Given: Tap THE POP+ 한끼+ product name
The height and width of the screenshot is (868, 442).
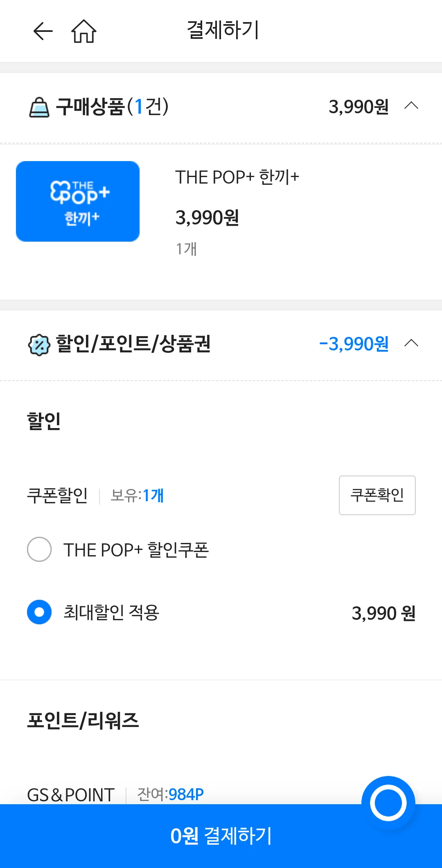Looking at the screenshot, I should point(237,177).
